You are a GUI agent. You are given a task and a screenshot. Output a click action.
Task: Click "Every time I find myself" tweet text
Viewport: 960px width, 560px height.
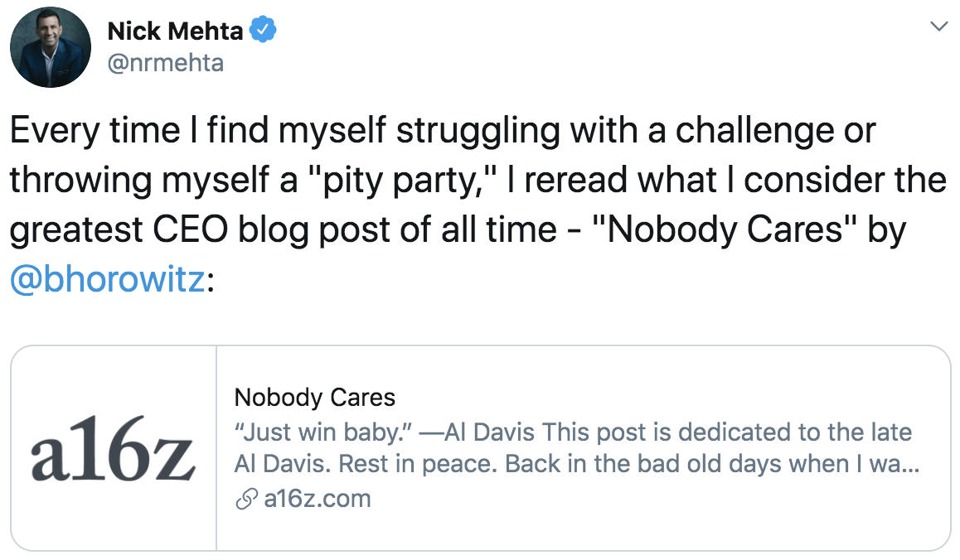pyautogui.click(x=198, y=130)
